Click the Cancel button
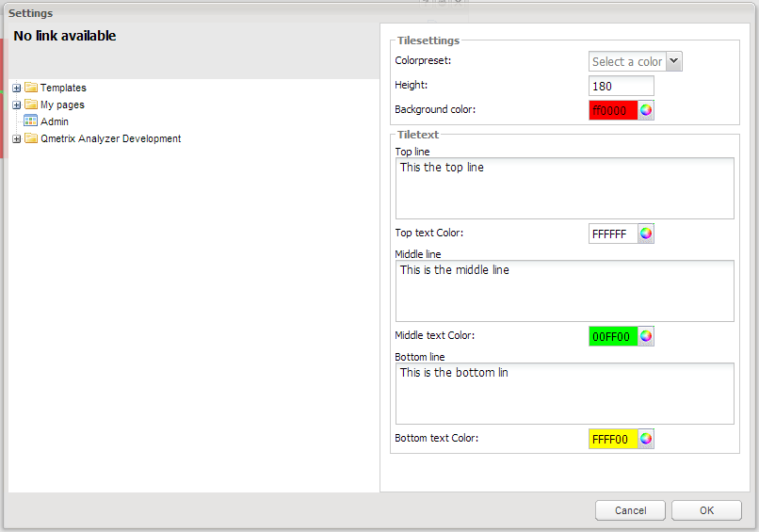 point(630,510)
